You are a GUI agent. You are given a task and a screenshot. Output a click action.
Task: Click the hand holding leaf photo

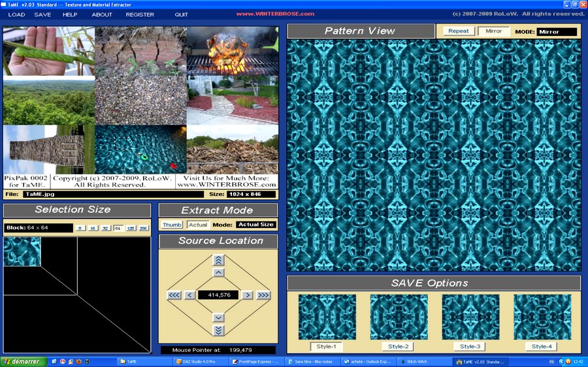click(49, 52)
